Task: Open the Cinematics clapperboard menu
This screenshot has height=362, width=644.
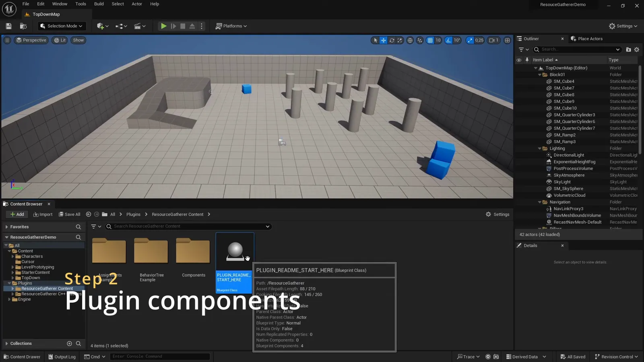Action: click(x=140, y=26)
